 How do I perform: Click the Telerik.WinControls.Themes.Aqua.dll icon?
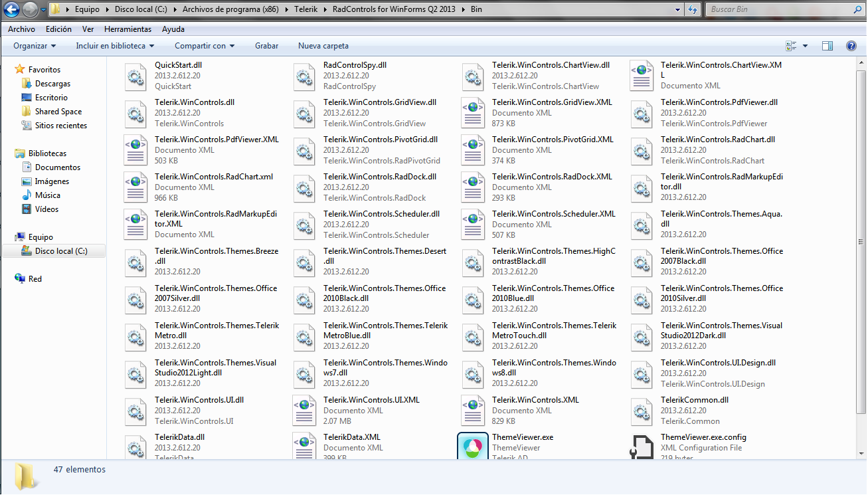point(642,225)
